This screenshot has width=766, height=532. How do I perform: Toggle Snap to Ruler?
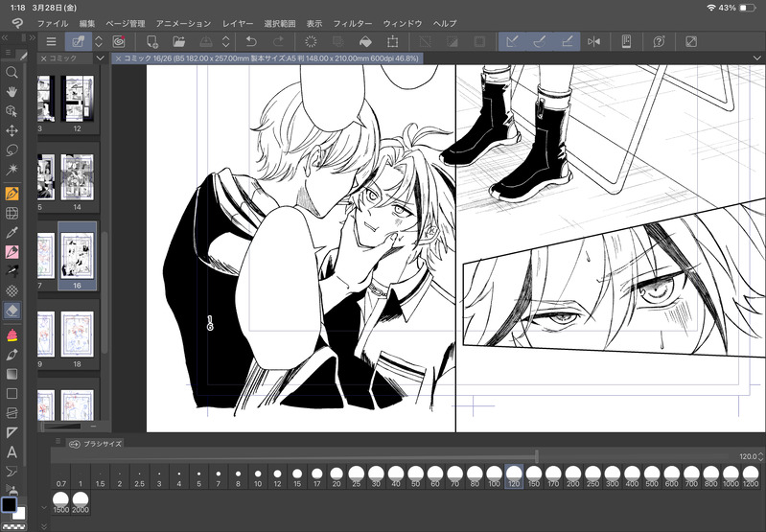pos(512,42)
